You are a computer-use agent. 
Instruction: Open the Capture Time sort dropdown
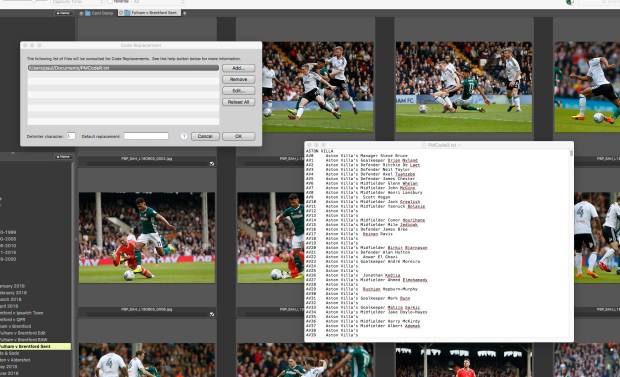[x=78, y=2]
